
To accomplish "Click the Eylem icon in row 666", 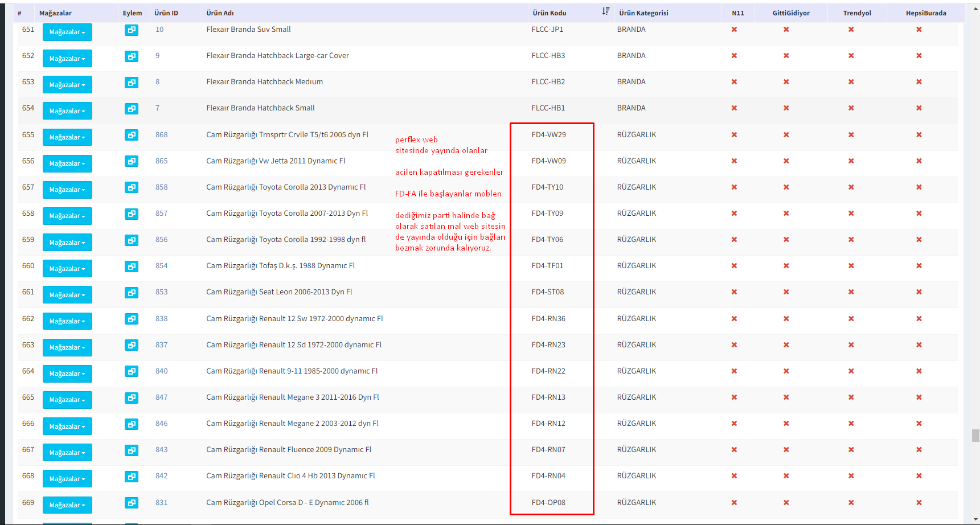I will pos(132,424).
